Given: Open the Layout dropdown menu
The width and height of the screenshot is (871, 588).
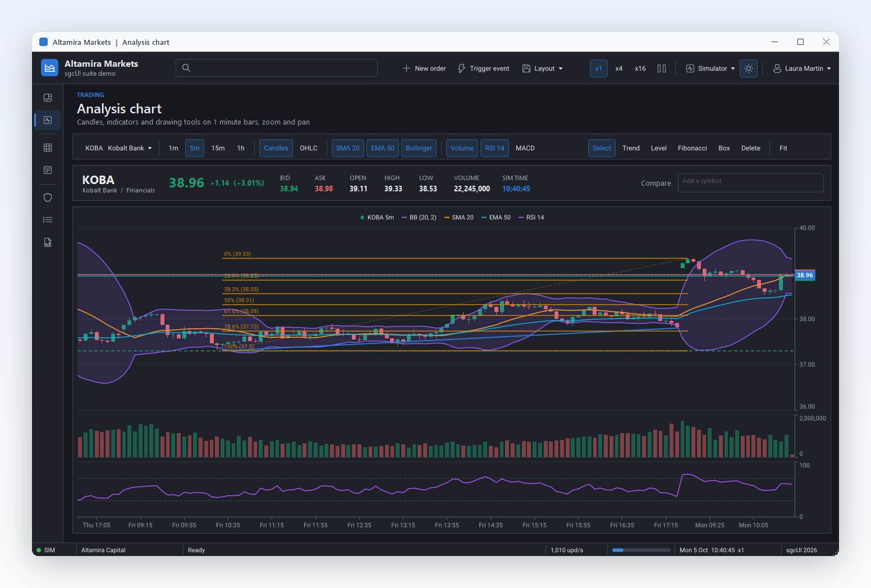Looking at the screenshot, I should [542, 68].
